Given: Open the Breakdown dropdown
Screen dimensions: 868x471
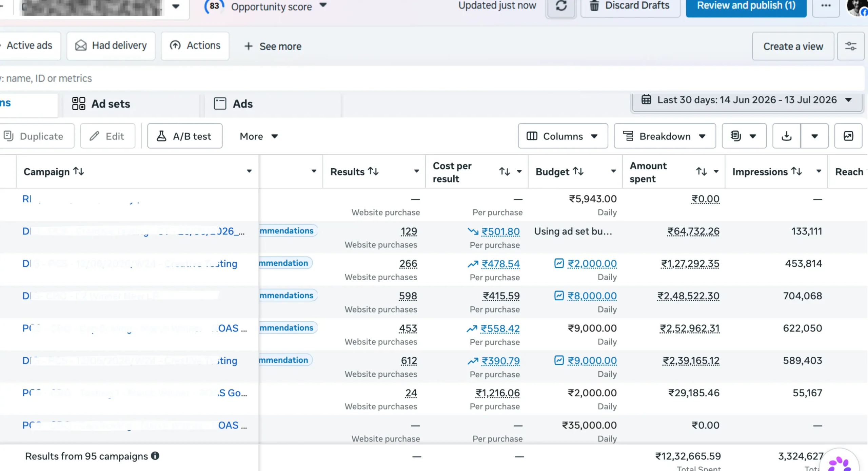Looking at the screenshot, I should point(665,136).
